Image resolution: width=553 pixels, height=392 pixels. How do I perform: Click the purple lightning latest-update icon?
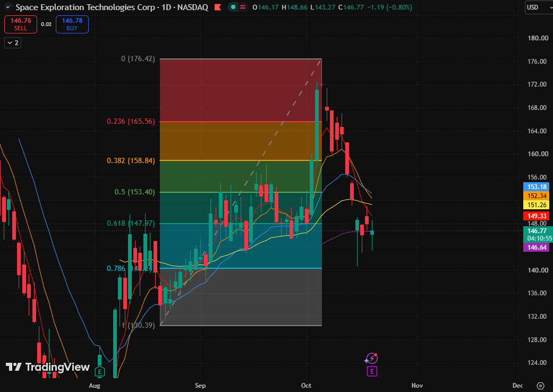[x=371, y=359]
